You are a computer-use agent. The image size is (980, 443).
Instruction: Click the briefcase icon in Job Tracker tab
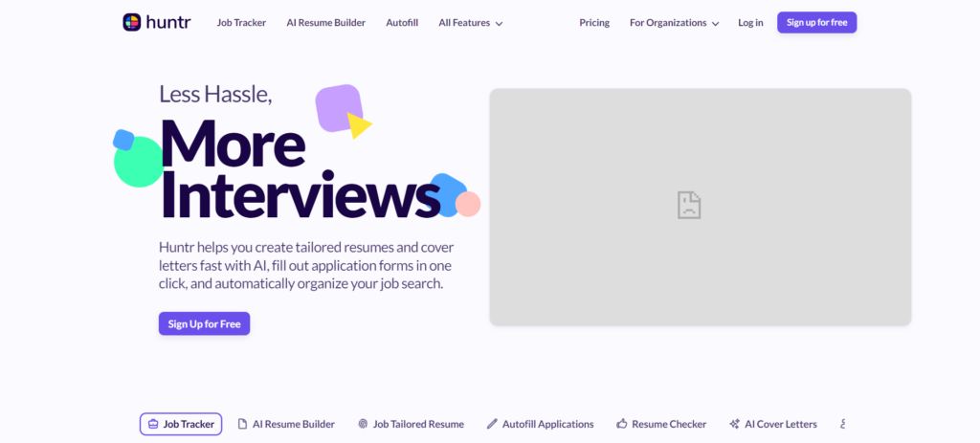[x=153, y=424]
